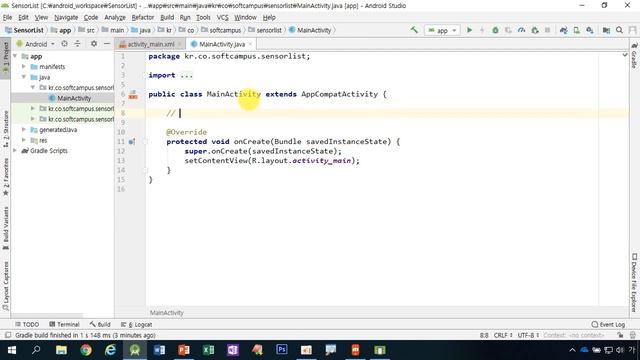Click Scroll from Source target icon
The height and width of the screenshot is (360, 640).
(x=64, y=44)
